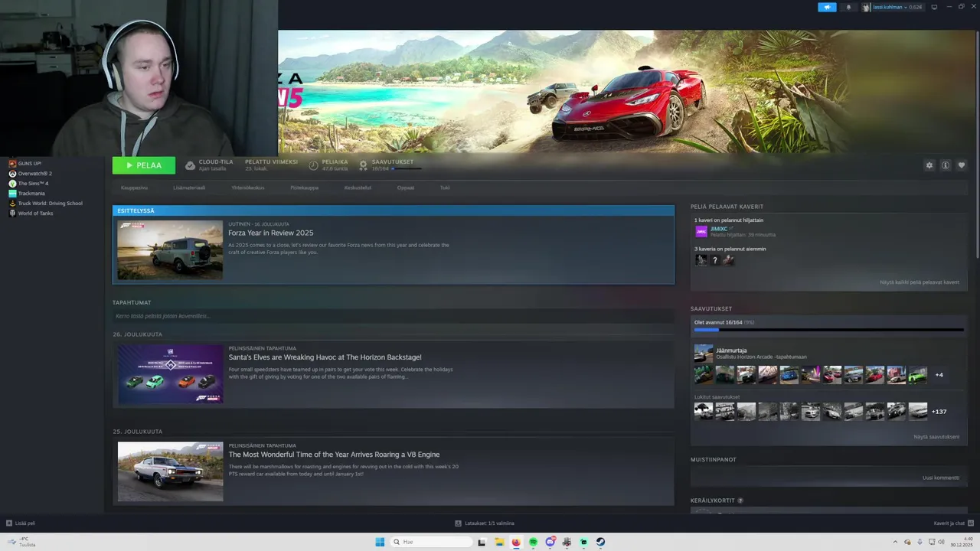The height and width of the screenshot is (551, 980).
Task: Click Lisää peli add game button
Action: tap(21, 523)
